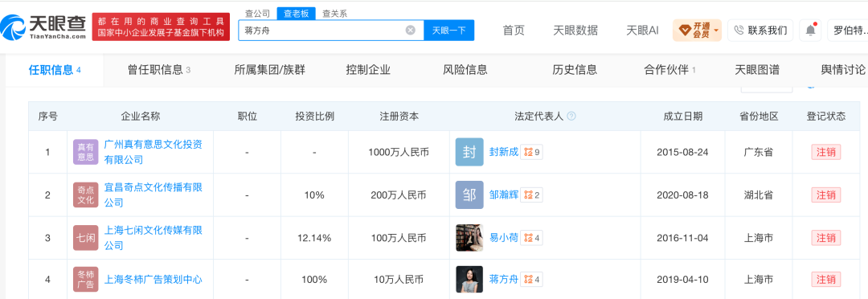The width and height of the screenshot is (868, 299).
Task: Switch search mode to 查关系
Action: 335,14
